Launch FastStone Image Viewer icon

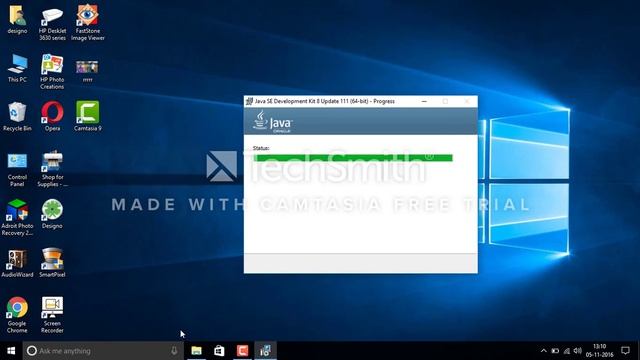tap(87, 23)
